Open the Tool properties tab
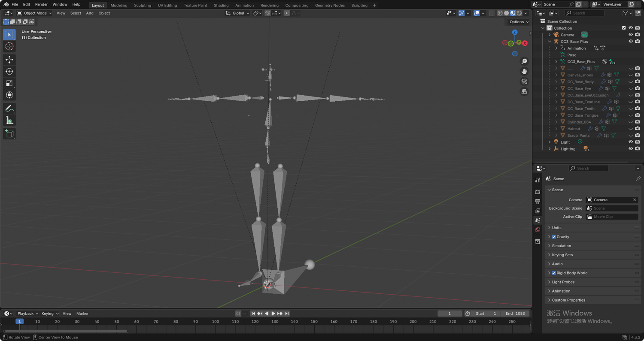Screen dimensions: 644x341 coord(538,180)
